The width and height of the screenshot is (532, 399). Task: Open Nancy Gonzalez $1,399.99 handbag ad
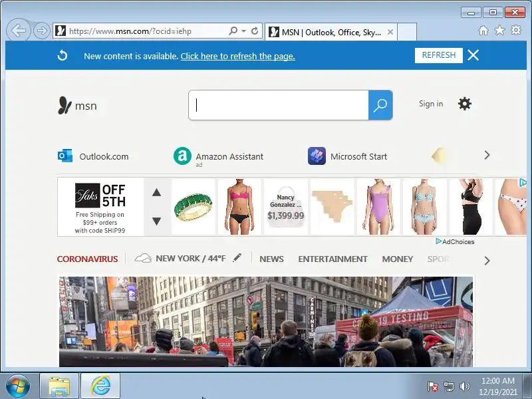[x=286, y=207]
